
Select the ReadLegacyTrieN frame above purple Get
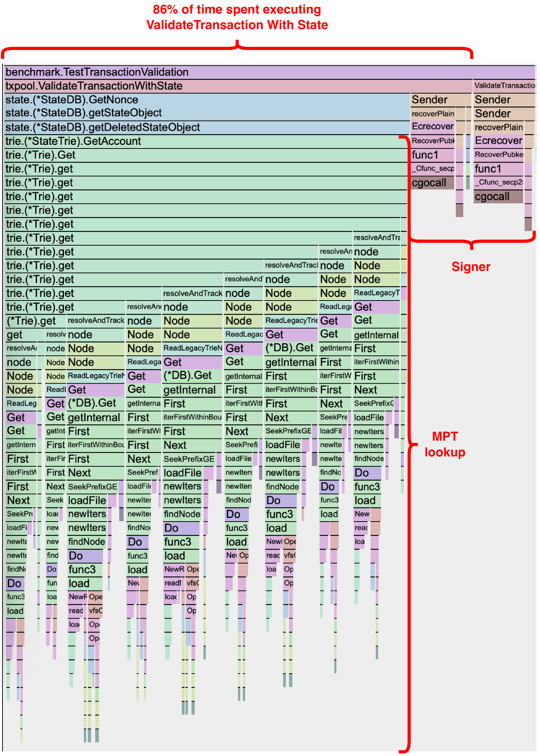coord(193,348)
